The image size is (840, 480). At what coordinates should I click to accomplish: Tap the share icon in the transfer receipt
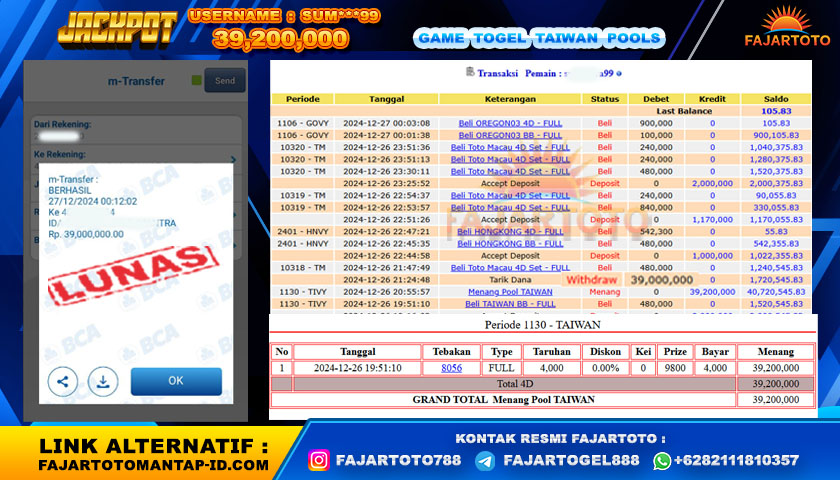(63, 381)
